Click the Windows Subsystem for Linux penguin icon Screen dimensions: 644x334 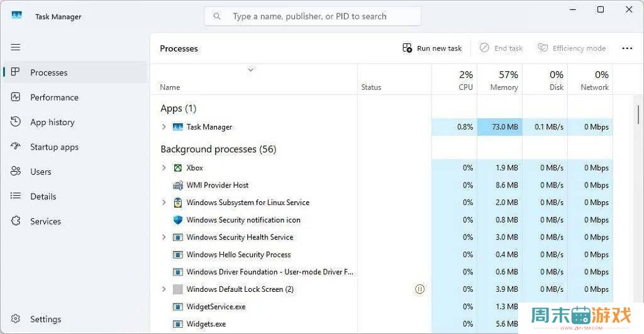pyautogui.click(x=178, y=203)
